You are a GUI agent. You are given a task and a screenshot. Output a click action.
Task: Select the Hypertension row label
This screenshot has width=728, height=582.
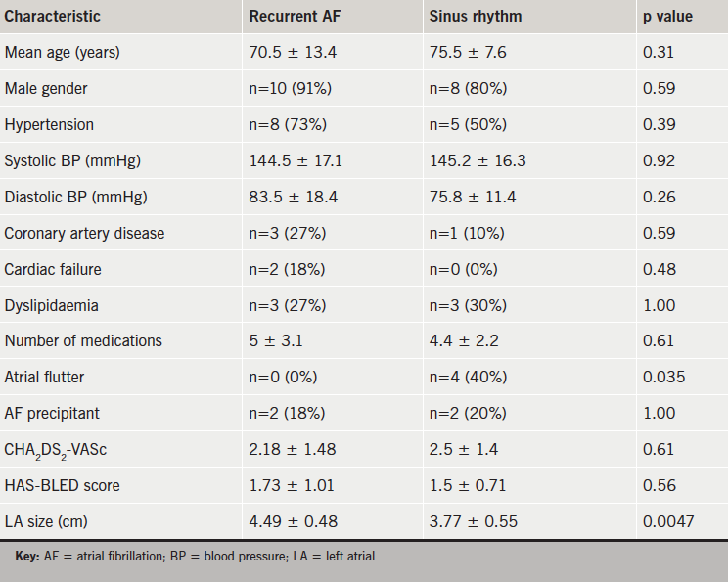(49, 124)
